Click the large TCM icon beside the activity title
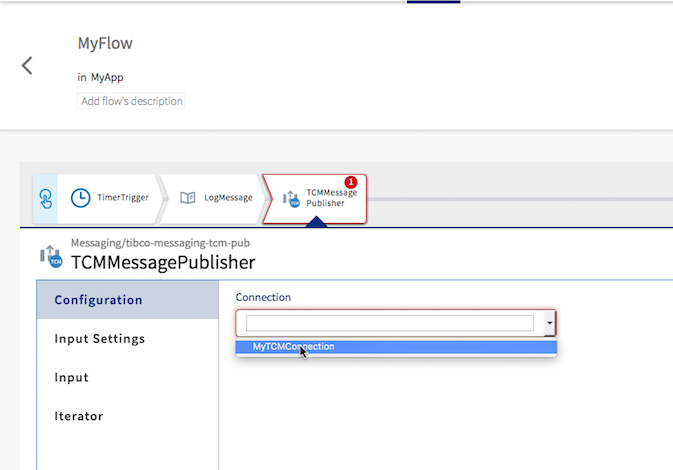The image size is (673, 470). point(52,257)
